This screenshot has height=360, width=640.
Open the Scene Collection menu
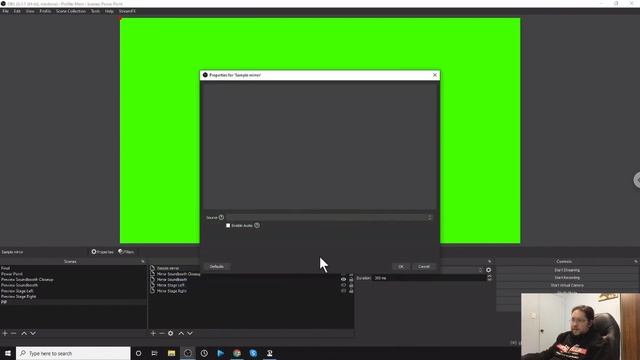pos(71,11)
